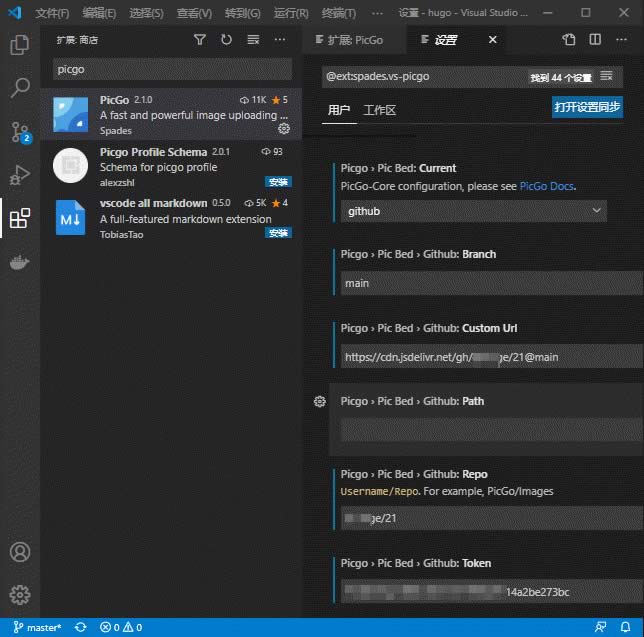The width and height of the screenshot is (644, 637).
Task: Click the Github Custom Url input field
Action: pyautogui.click(x=492, y=357)
